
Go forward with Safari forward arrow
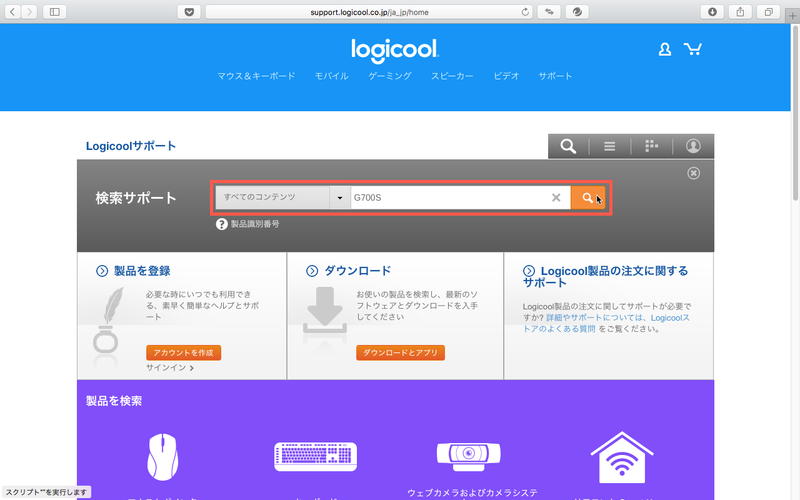(x=30, y=12)
